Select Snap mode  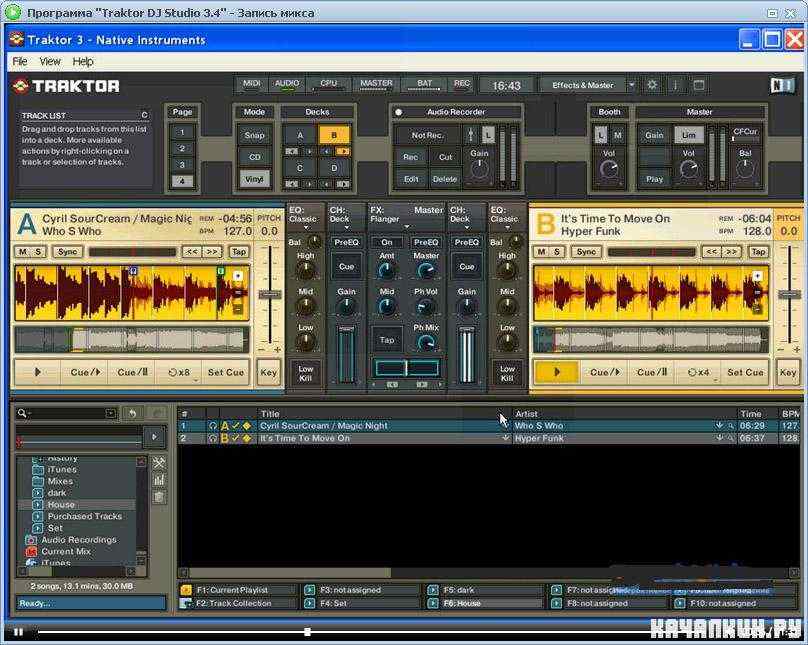tap(254, 135)
